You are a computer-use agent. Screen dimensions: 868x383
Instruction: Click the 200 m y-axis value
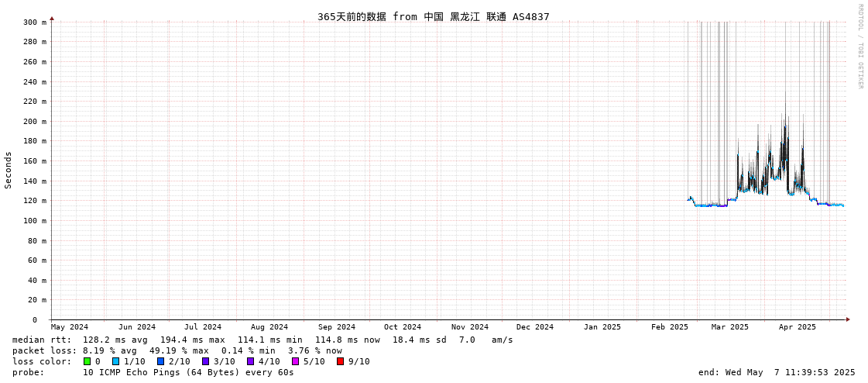35,122
